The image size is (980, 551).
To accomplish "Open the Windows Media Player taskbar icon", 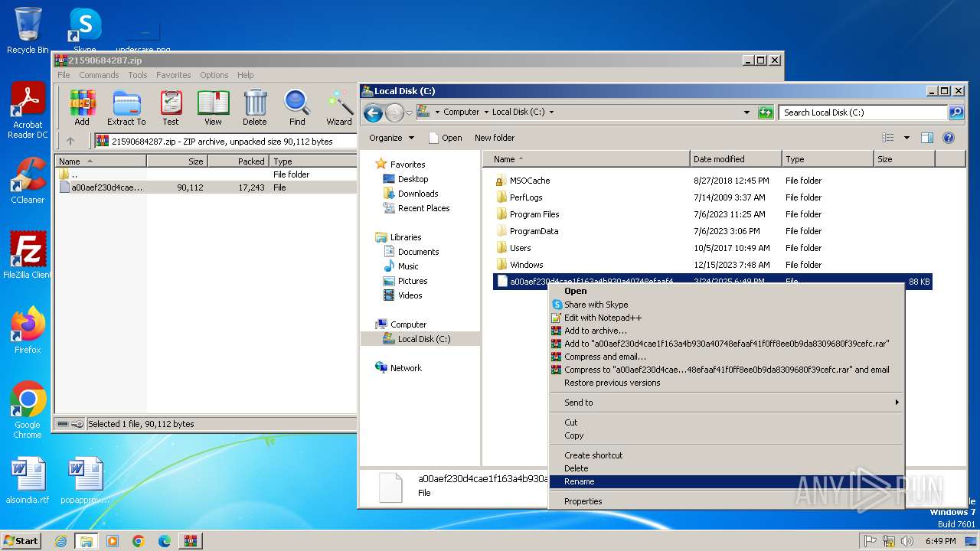I will click(x=113, y=541).
